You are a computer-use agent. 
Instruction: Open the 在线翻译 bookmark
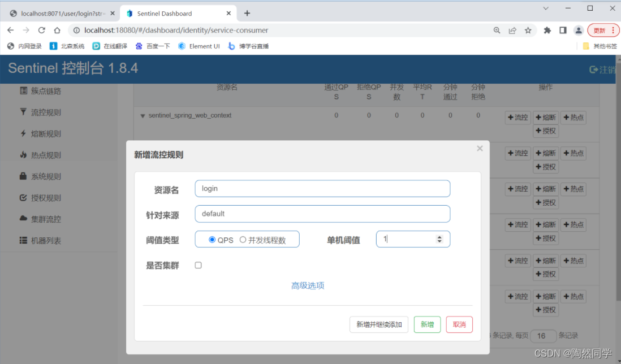tap(110, 46)
